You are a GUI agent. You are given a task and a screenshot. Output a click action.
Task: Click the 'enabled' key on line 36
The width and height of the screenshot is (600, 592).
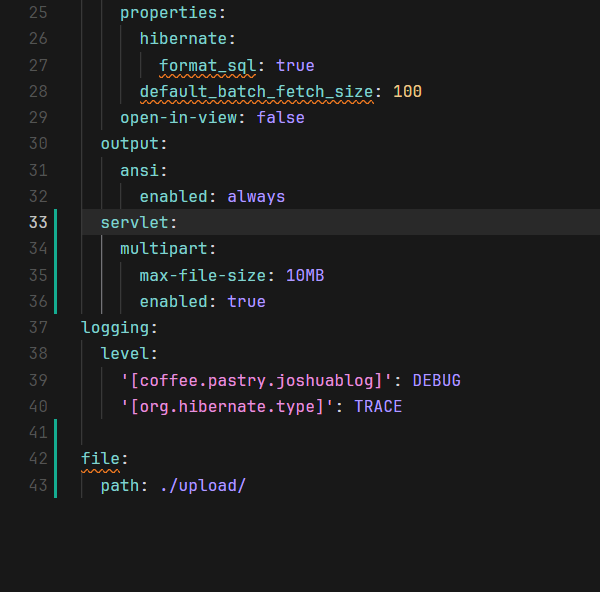173,302
